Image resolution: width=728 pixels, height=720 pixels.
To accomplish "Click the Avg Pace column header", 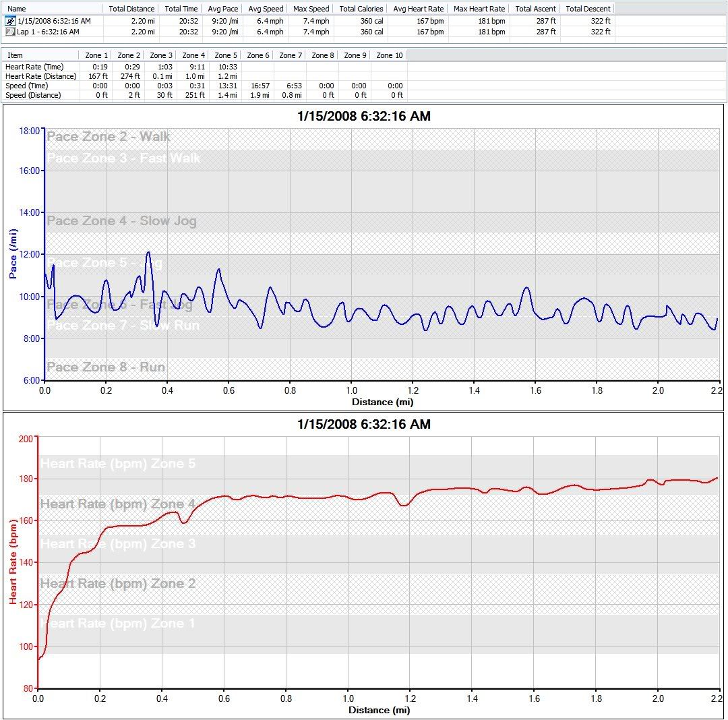I will coord(223,9).
